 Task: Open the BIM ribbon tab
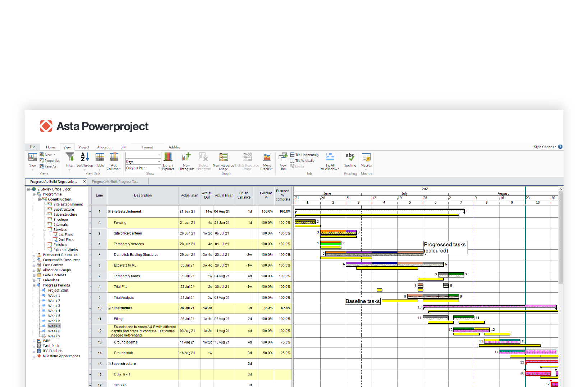tap(123, 147)
